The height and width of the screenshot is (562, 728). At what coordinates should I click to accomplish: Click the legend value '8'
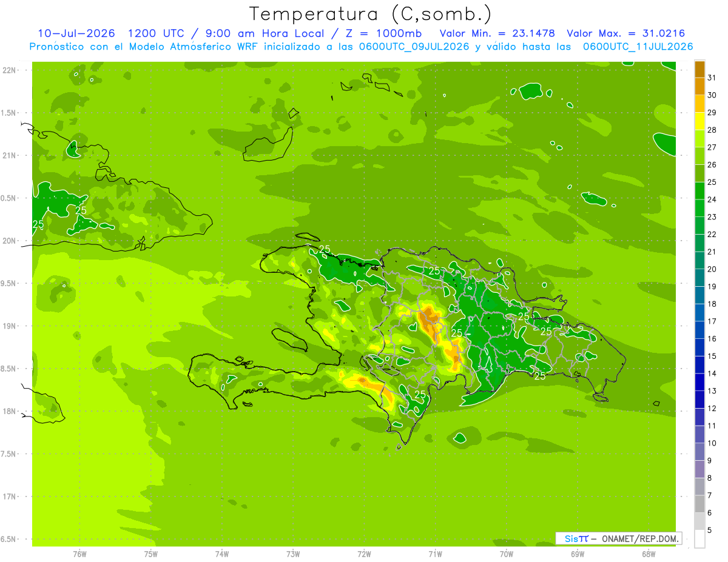[x=709, y=478]
